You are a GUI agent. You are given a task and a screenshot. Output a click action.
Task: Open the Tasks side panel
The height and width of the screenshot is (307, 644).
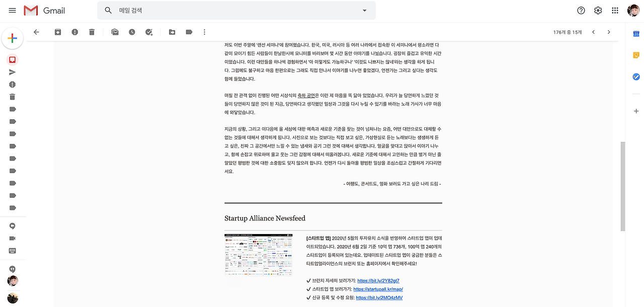(x=636, y=76)
